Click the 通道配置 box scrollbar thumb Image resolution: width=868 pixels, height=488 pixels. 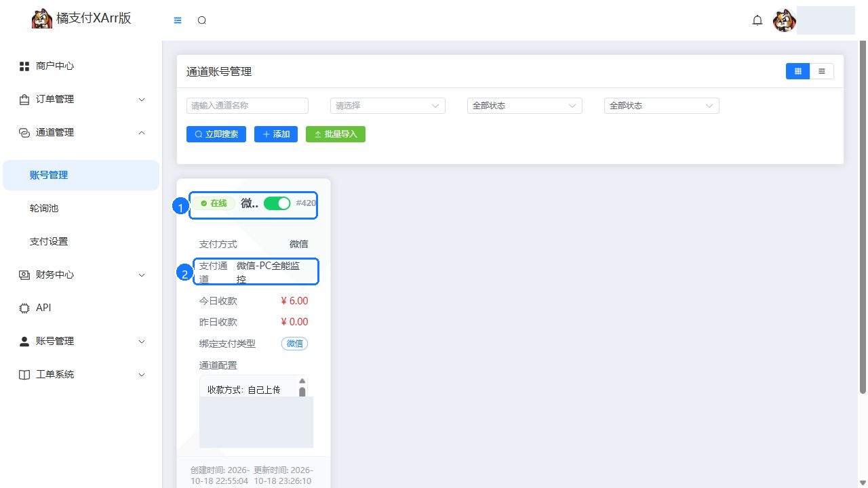pyautogui.click(x=302, y=392)
